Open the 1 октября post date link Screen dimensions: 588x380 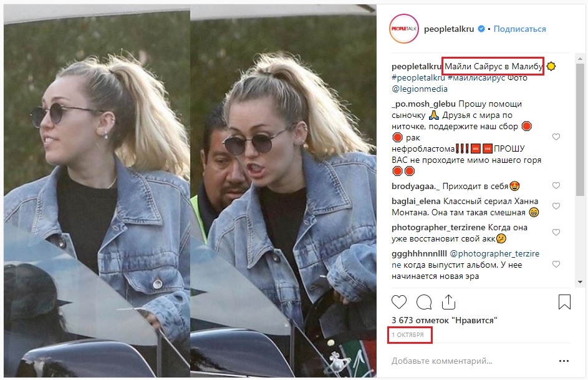(x=408, y=334)
